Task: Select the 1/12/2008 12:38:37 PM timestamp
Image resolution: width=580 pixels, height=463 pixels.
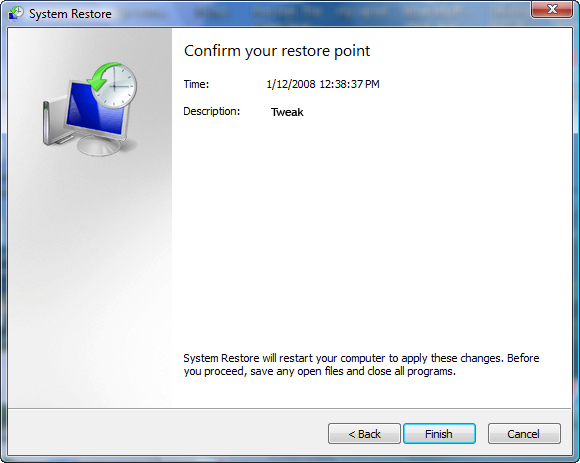Action: point(323,84)
